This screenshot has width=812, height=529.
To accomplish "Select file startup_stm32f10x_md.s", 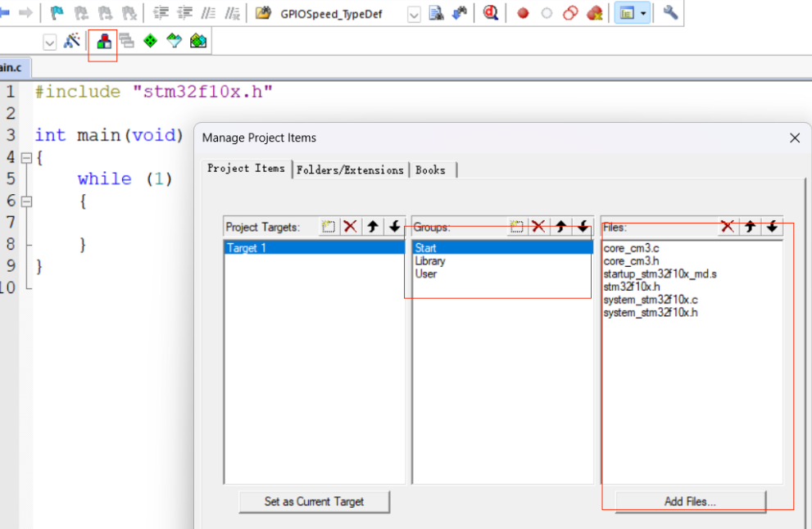I will click(x=660, y=274).
